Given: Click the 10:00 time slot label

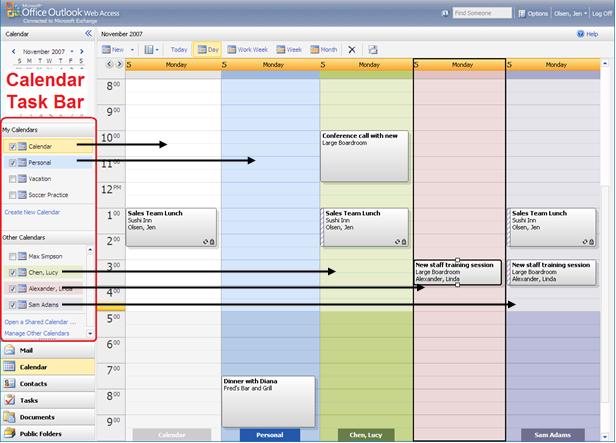Looking at the screenshot, I should click(110, 138).
